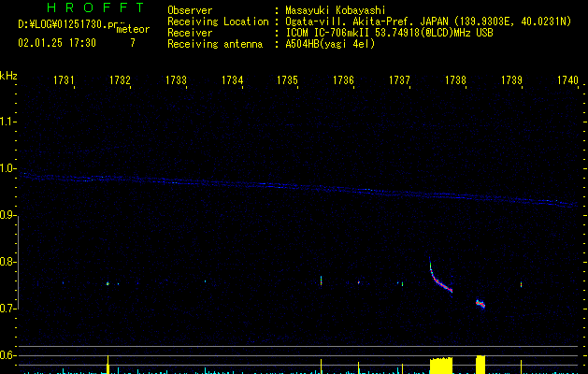Click the HROFFT title text
The height and width of the screenshot is (374, 588).
pyautogui.click(x=95, y=7)
